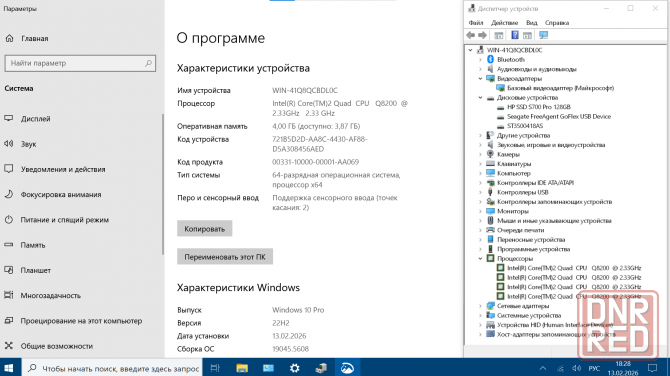Viewport: 670px width, 376px height.
Task: Select the Контроллеры USB category
Action: (523, 192)
